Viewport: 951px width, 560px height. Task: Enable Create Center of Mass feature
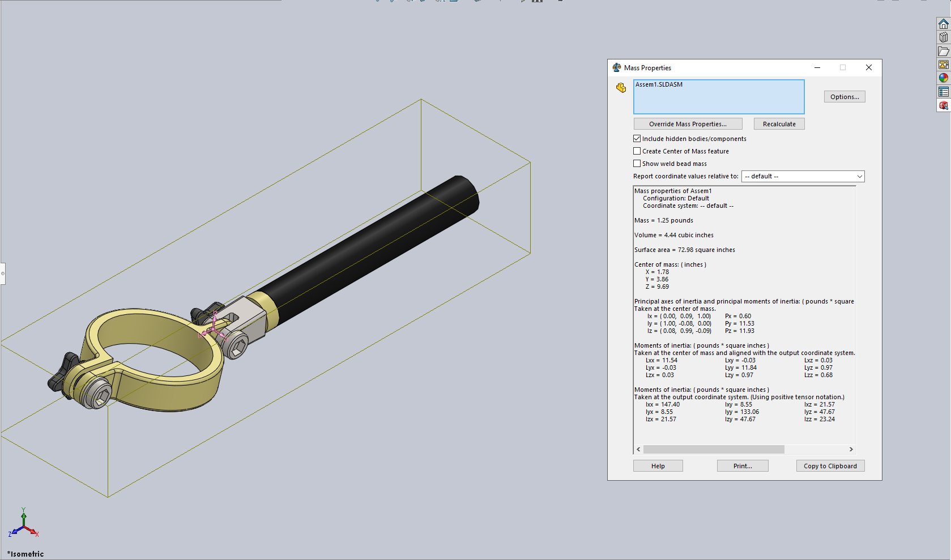point(637,151)
